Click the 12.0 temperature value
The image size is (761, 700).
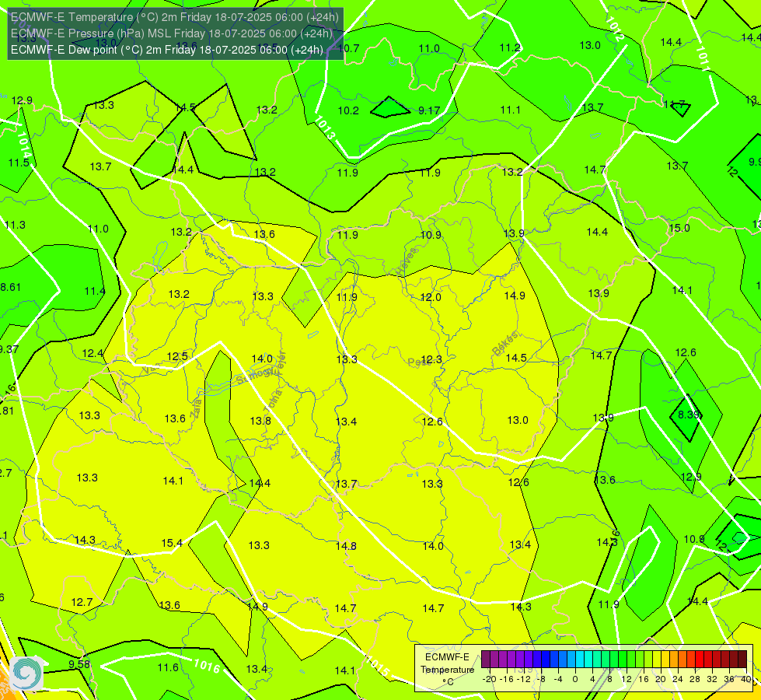[431, 297]
